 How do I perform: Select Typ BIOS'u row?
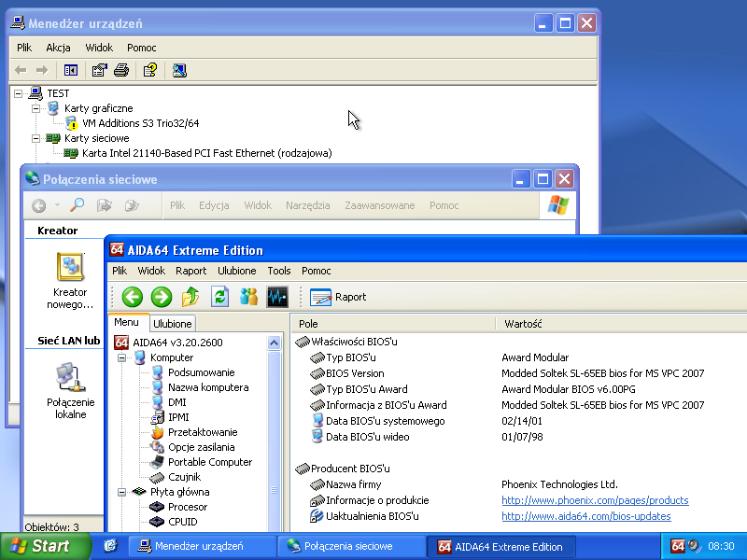pyautogui.click(x=519, y=357)
